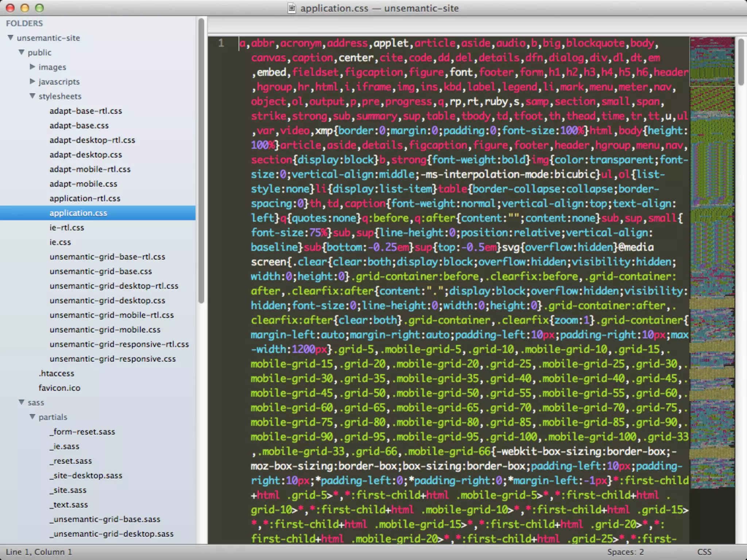Open favicon.ico from sidebar
The image size is (747, 560).
point(59,388)
